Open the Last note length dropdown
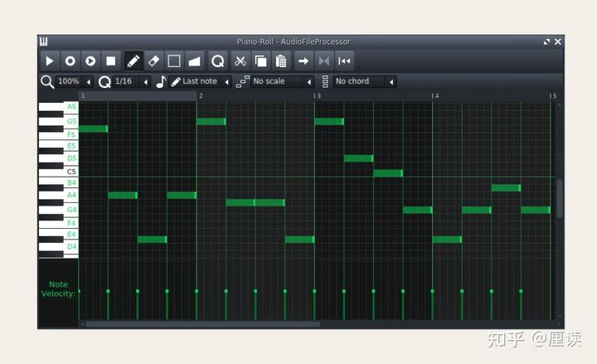Screen dimensions: 597x364 pyautogui.click(x=200, y=81)
